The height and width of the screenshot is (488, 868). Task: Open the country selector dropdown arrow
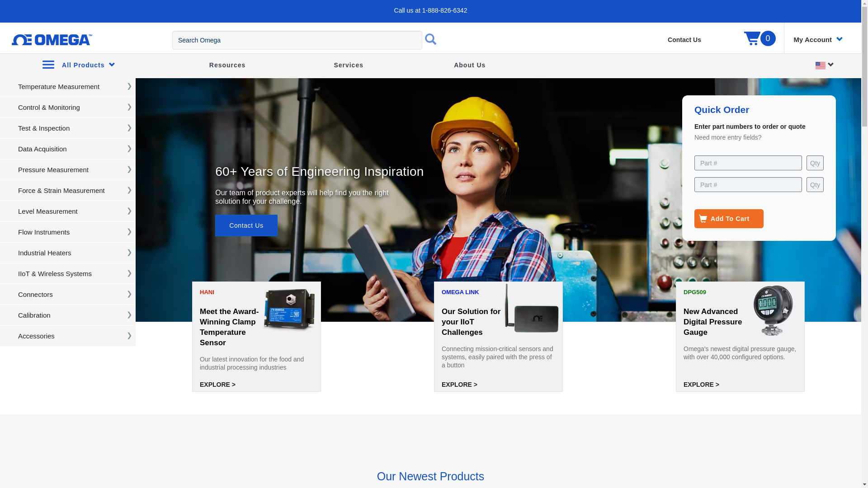tap(830, 65)
